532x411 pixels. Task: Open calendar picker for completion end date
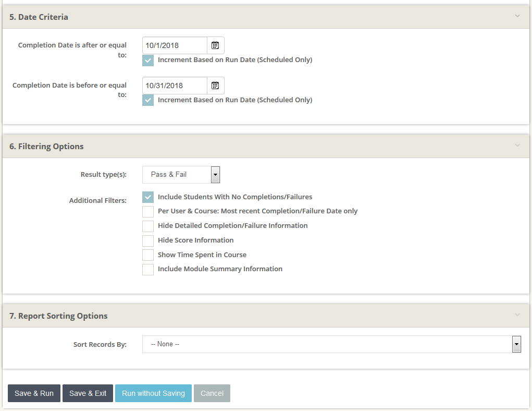pos(215,86)
